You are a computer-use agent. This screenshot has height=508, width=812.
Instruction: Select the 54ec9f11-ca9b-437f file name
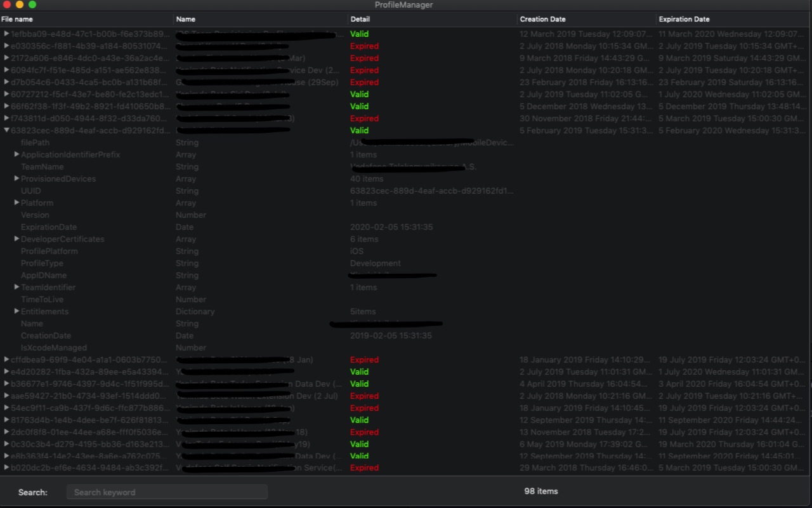90,408
